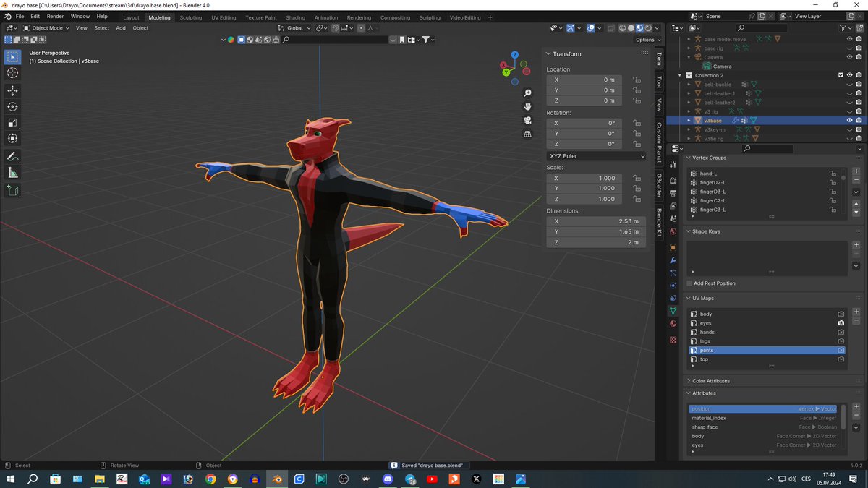Open the Output properties tab icon
The width and height of the screenshot is (868, 488).
tap(673, 193)
